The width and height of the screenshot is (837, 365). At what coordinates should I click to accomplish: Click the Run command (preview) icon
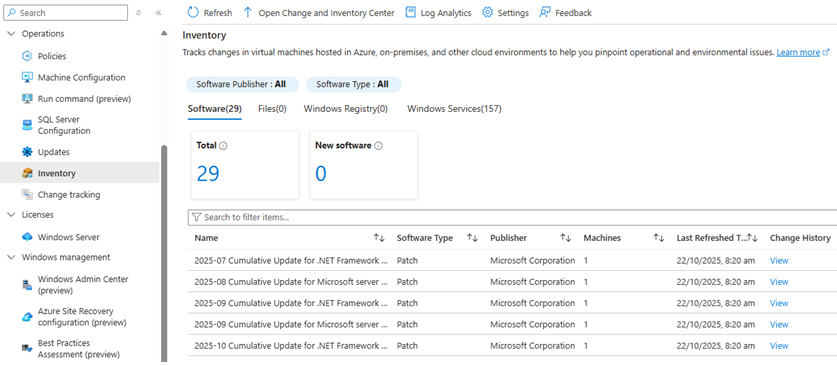27,99
